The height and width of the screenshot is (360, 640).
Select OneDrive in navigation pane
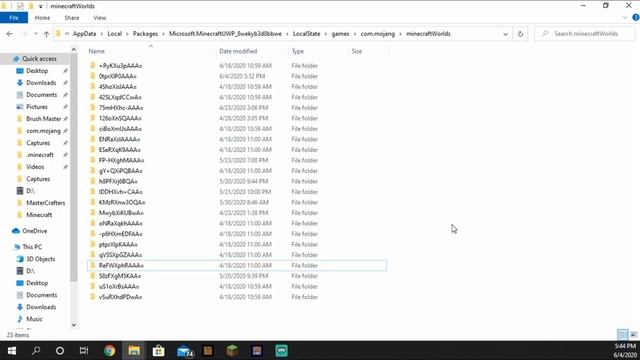coord(34,231)
